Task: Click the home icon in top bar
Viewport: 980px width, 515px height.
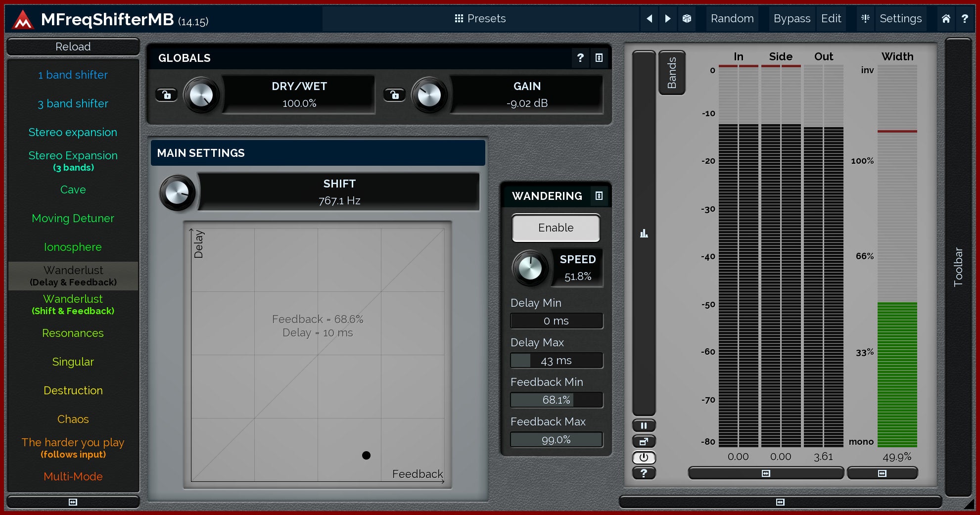Action: (x=945, y=19)
